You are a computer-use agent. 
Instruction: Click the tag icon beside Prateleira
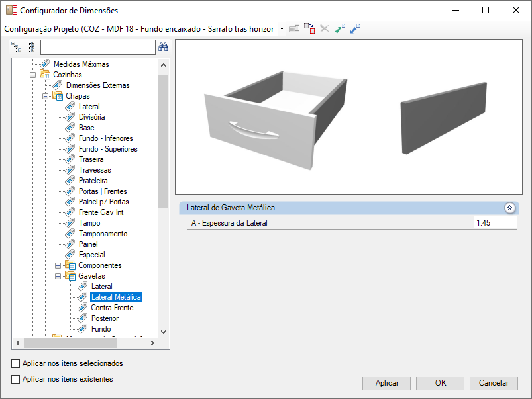click(70, 181)
